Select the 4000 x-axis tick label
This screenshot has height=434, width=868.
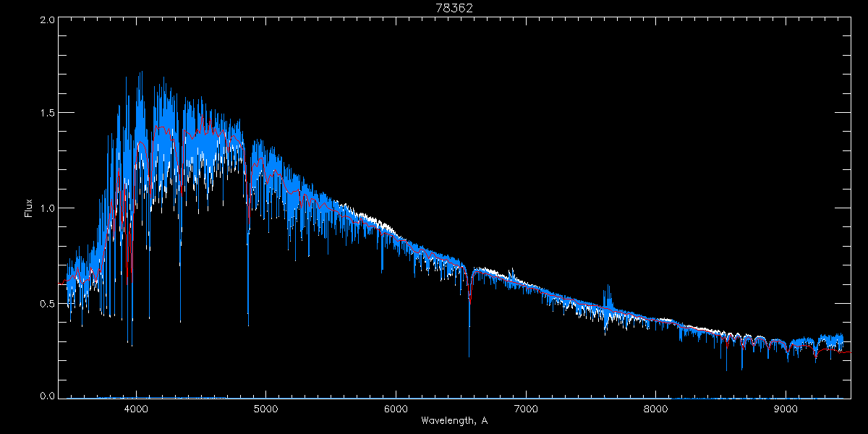136,409
